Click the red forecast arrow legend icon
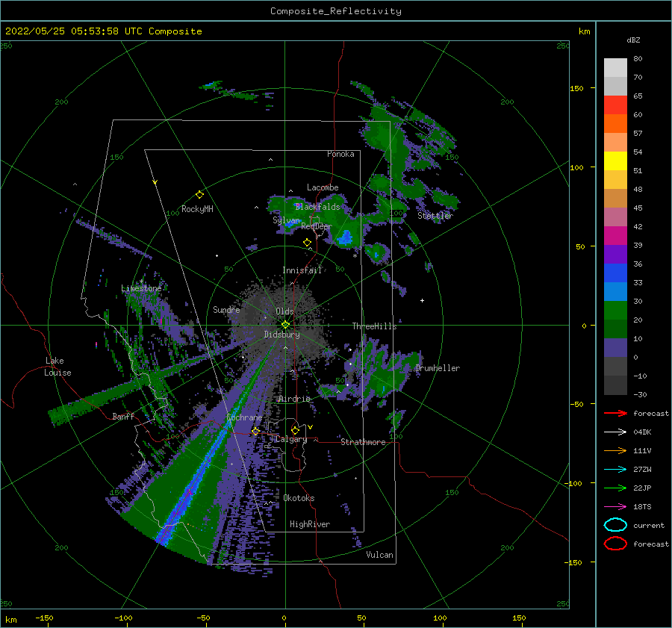Screen dimensions: 672x628 615,413
